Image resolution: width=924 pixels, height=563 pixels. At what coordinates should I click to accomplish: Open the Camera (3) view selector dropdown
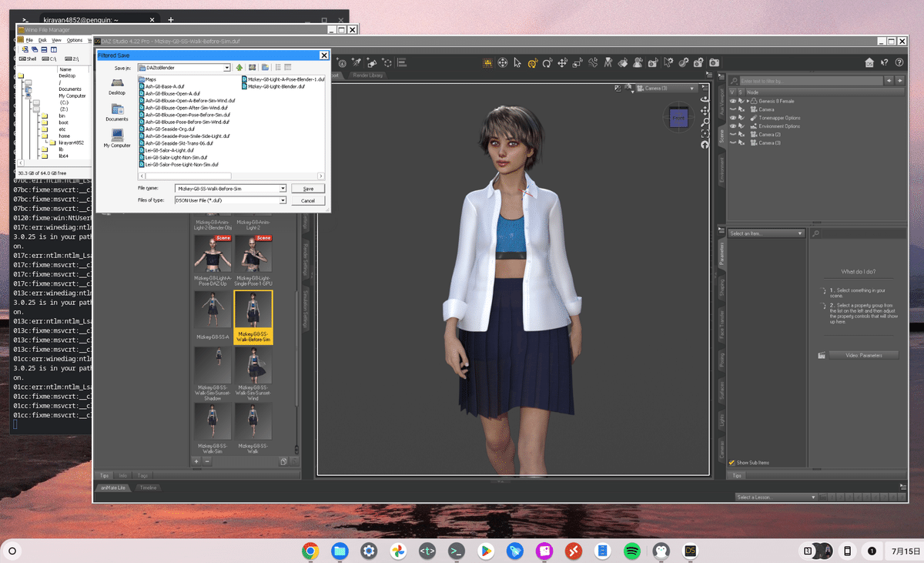(667, 89)
